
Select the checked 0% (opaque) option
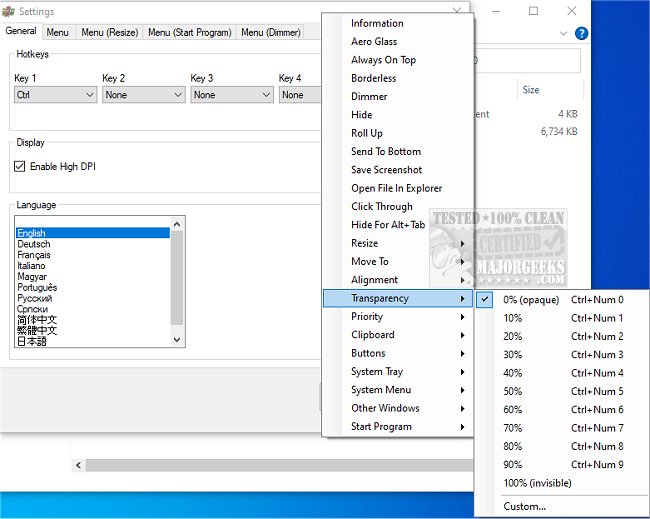(x=531, y=299)
